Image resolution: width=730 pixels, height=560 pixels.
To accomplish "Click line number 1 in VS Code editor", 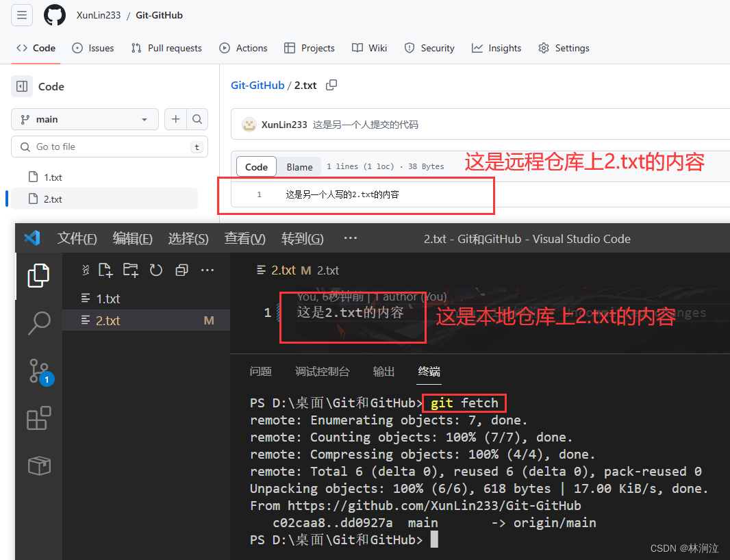I will [x=267, y=312].
